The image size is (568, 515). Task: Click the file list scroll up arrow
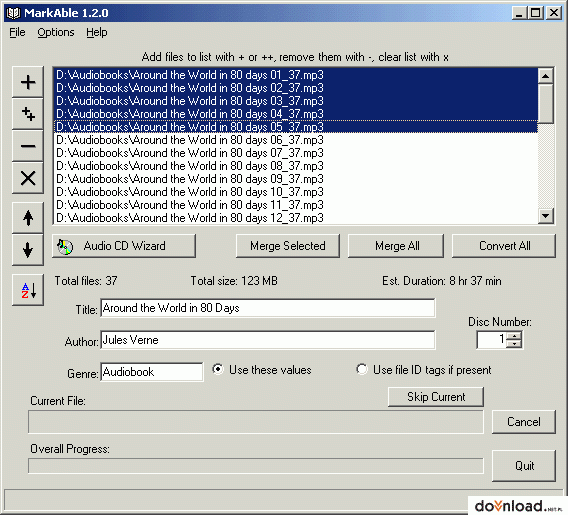[545, 76]
